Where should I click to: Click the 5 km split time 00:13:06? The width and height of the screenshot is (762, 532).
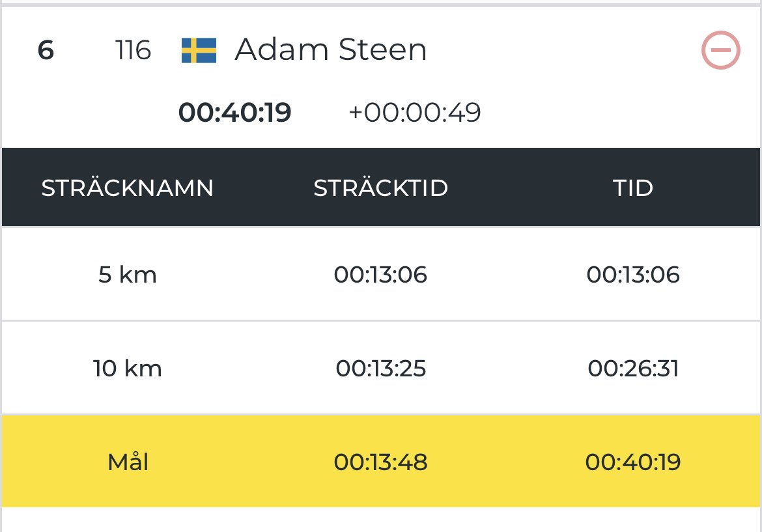380,275
